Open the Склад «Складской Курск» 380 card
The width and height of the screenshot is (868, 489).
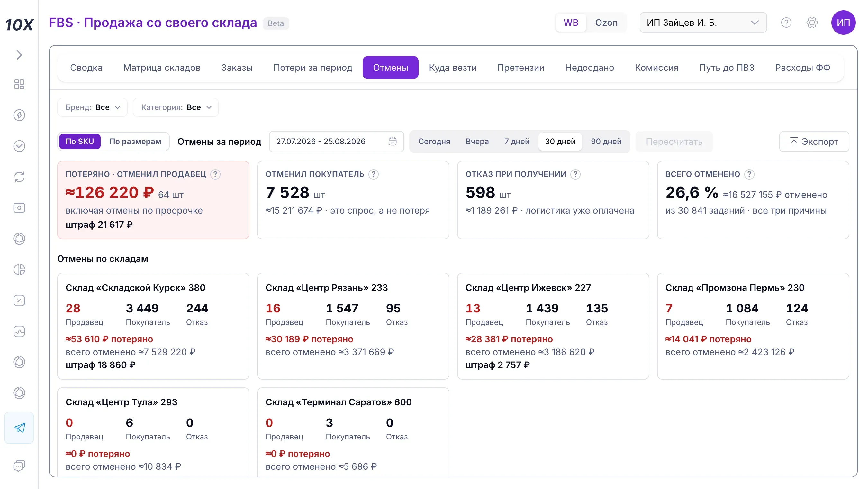click(153, 326)
